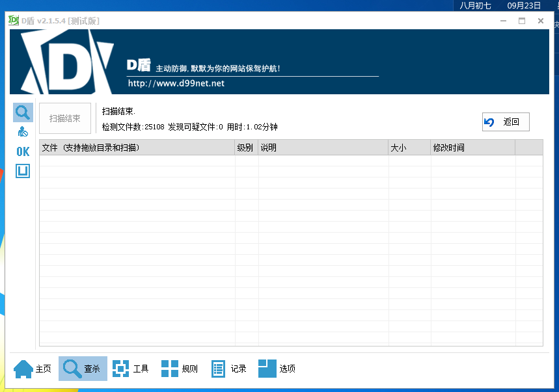The height and width of the screenshot is (392, 559).
Task: Click the 返回 return button
Action: 506,122
